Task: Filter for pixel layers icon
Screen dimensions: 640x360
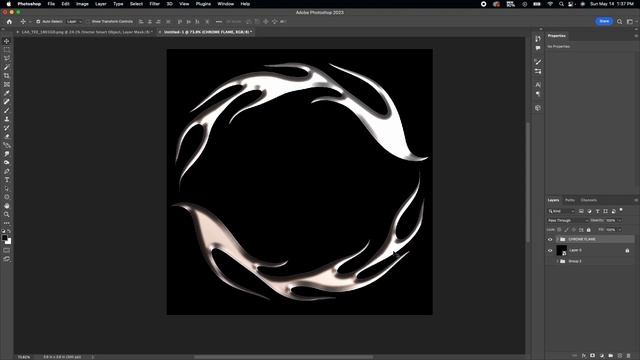Action: pyautogui.click(x=581, y=211)
